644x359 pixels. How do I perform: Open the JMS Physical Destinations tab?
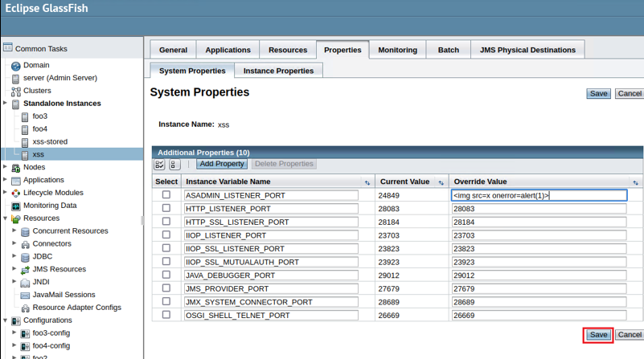pos(527,50)
